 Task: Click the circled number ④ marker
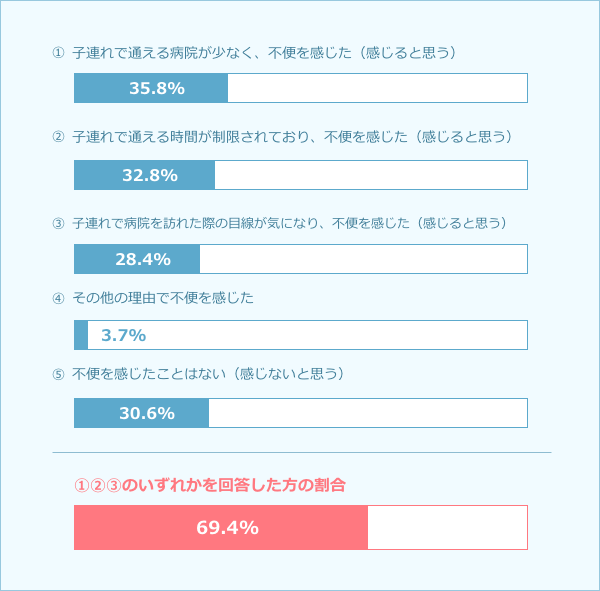pos(58,298)
